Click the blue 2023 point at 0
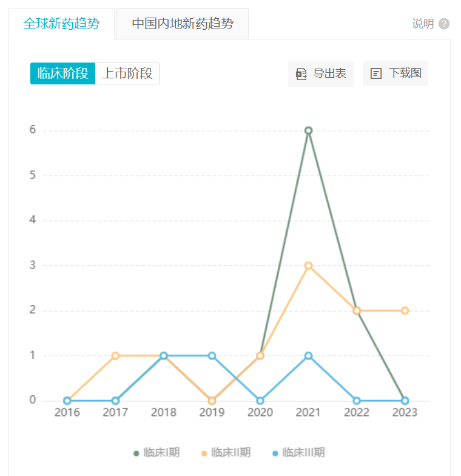Viewport: 461px width, 476px height. 405,401
